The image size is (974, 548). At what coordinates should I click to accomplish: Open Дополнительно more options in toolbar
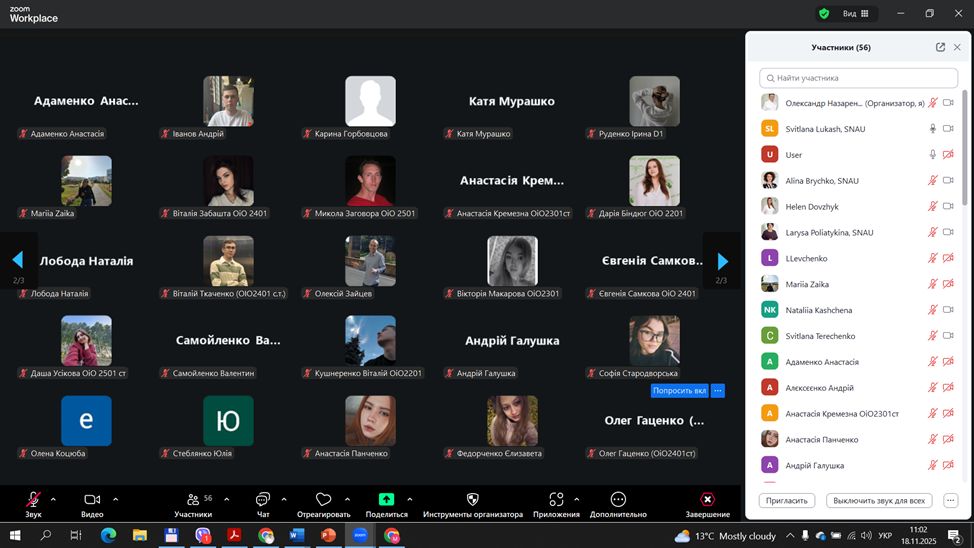pyautogui.click(x=618, y=499)
